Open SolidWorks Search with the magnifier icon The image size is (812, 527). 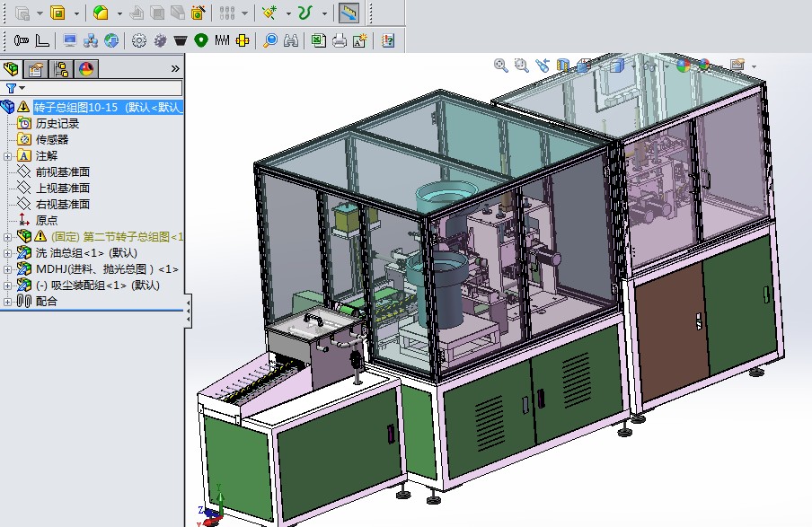(x=269, y=40)
